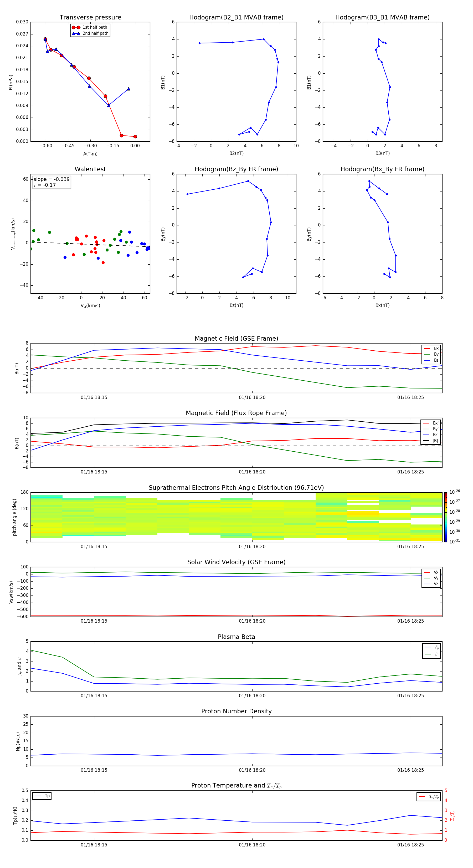Select "|B|" in the Flux Rope legend

(x=431, y=441)
